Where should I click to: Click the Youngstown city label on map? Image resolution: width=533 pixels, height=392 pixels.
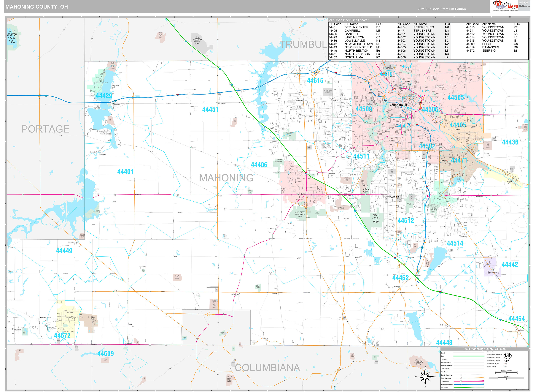[x=398, y=105]
